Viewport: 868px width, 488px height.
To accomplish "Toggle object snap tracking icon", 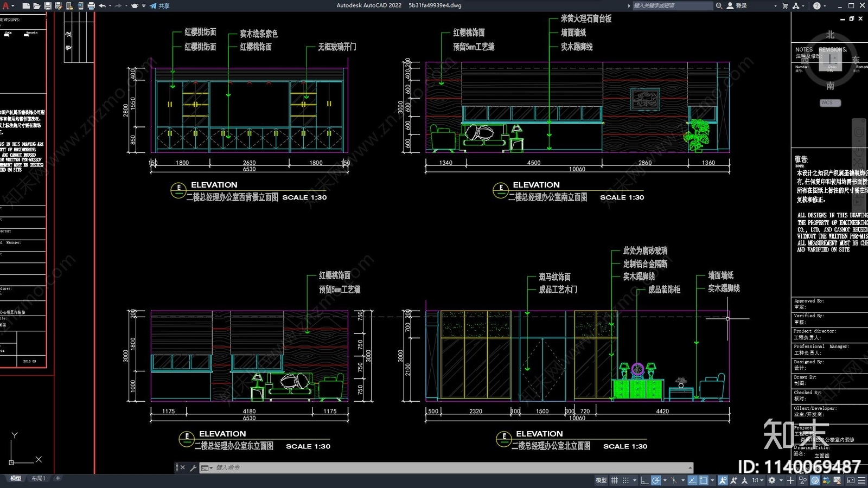I will [x=692, y=480].
